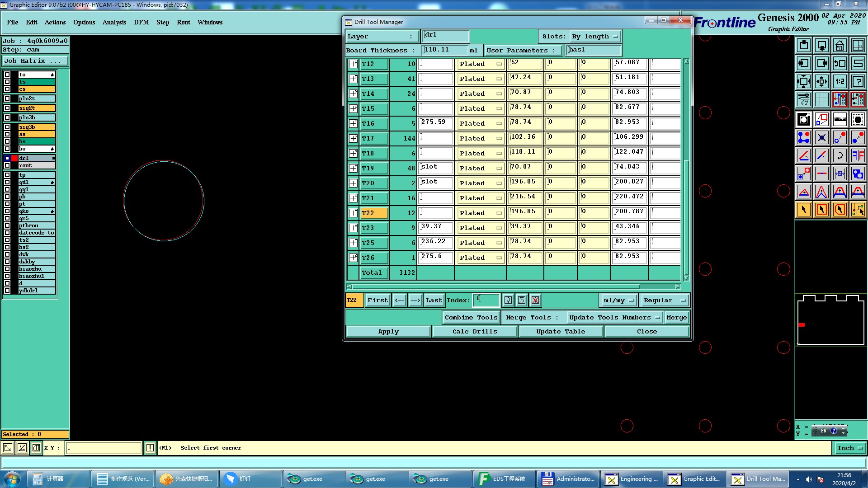The image size is (868, 488).
Task: Click the pan right icon
Action: (822, 63)
